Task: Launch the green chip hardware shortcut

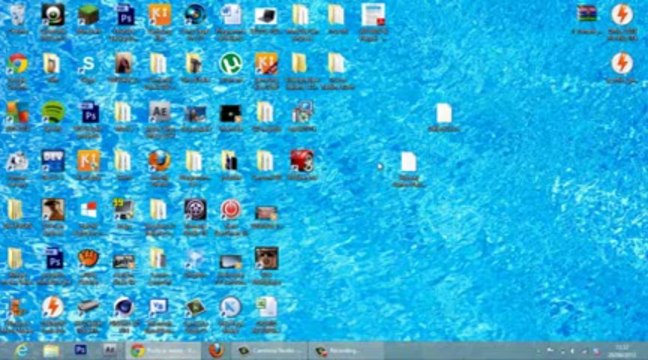Action: point(195,308)
